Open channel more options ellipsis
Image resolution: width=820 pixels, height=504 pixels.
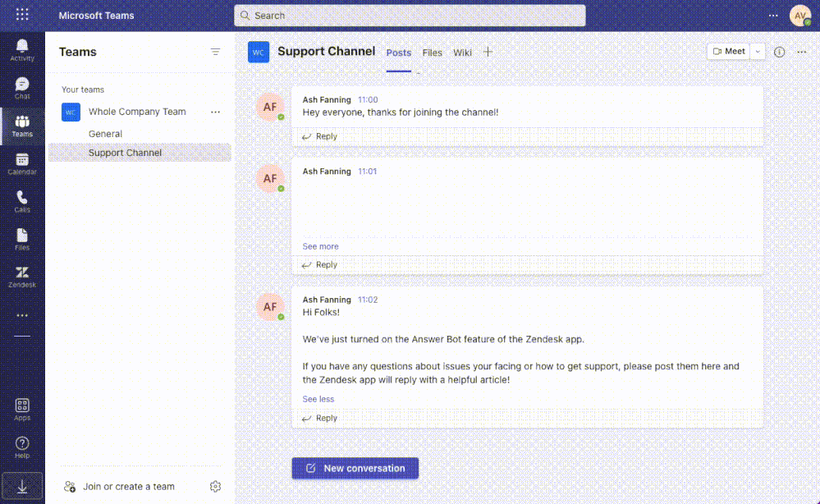click(802, 52)
